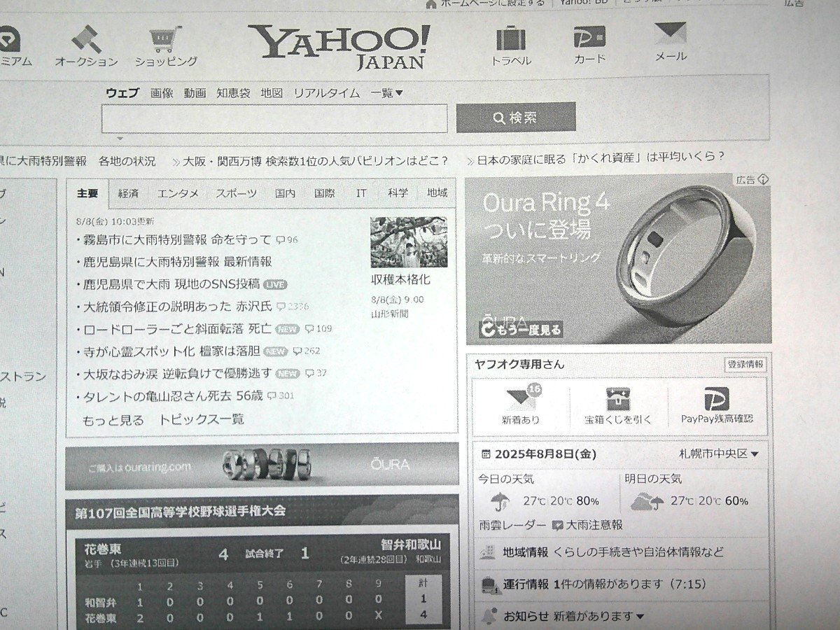This screenshot has width=840, height=630.
Task: Select the 科学 news tab
Action: click(398, 192)
